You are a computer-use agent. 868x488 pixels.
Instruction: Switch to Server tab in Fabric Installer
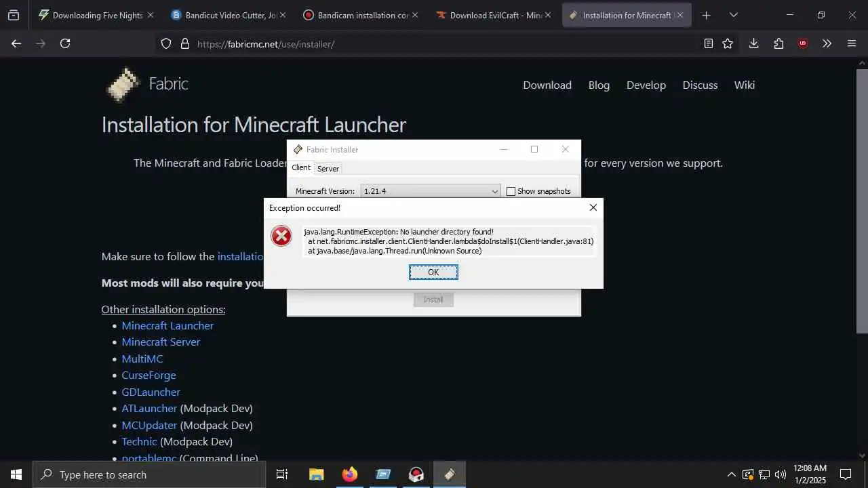tap(328, 168)
